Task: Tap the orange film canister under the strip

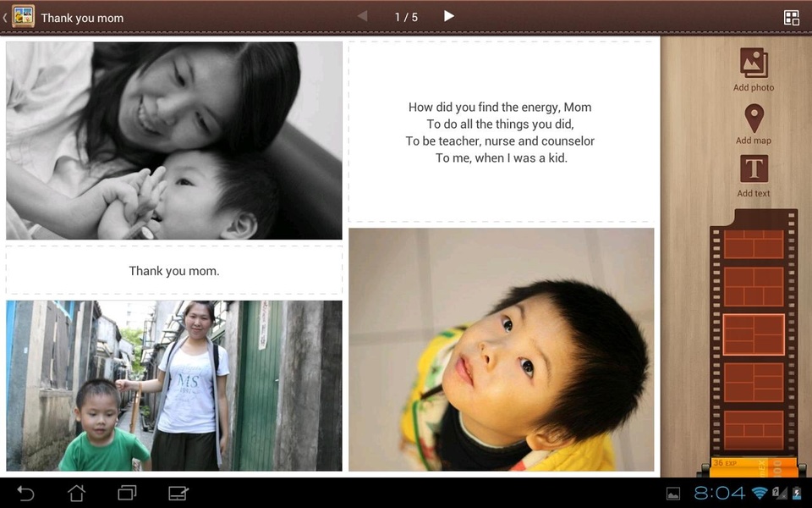Action: pos(754,466)
